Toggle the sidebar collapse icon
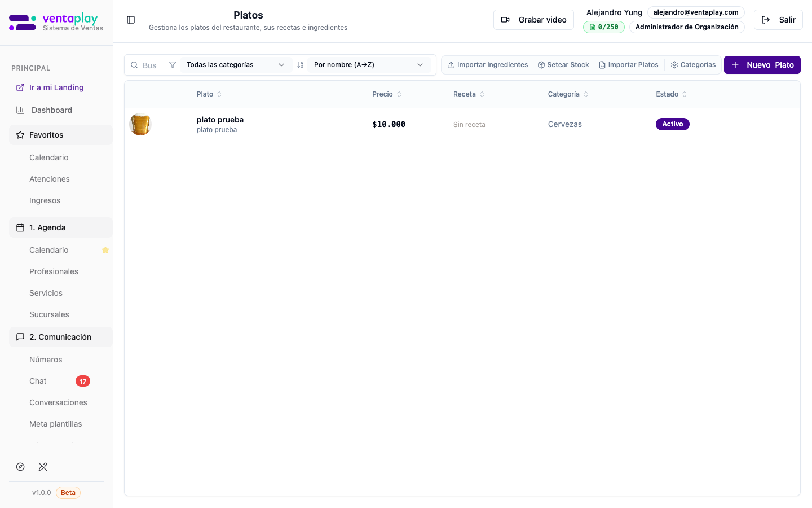This screenshot has height=508, width=812. click(x=131, y=20)
